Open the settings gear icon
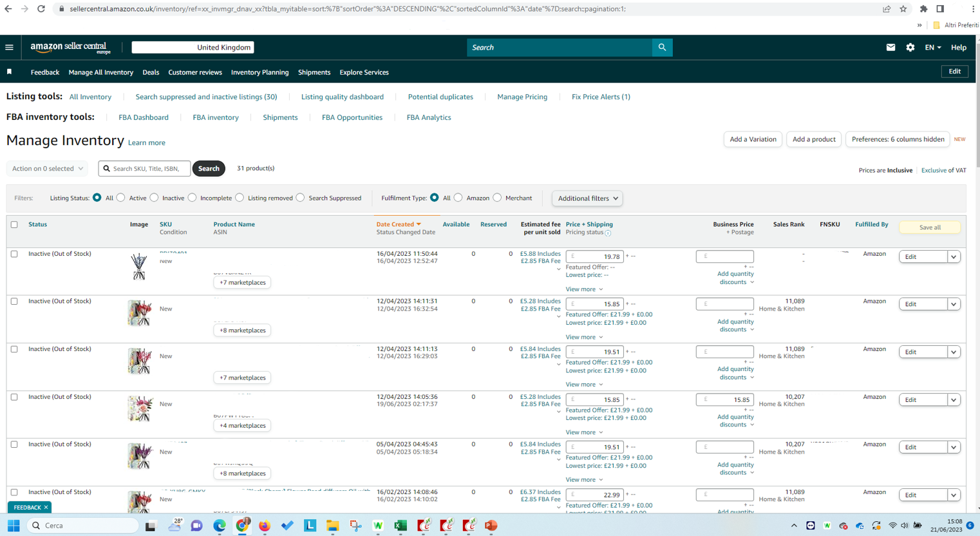 point(910,47)
